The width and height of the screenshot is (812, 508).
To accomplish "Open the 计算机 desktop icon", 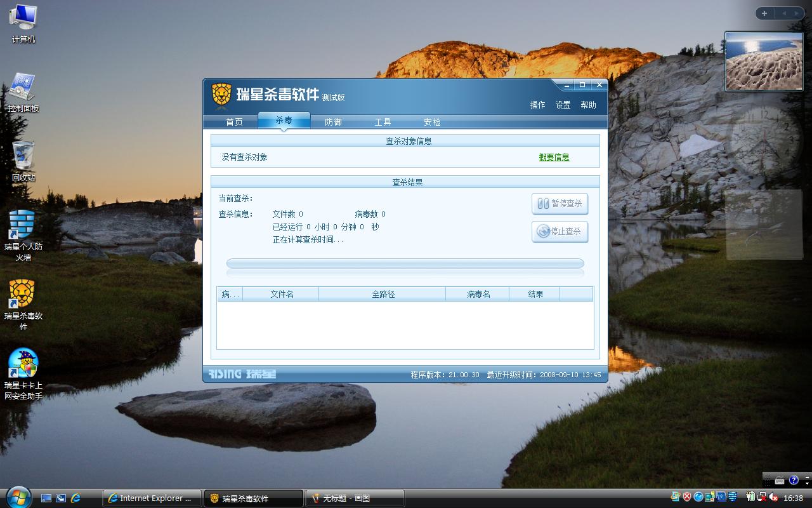I will 23,23.
